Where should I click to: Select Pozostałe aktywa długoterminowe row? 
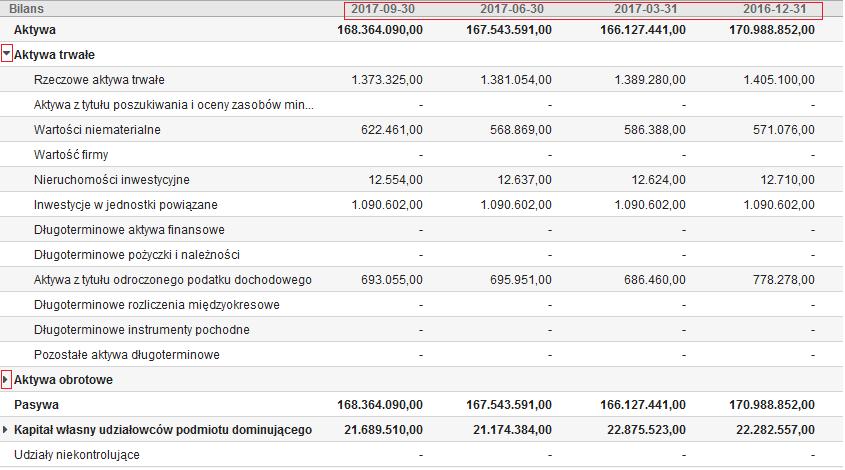(x=422, y=355)
